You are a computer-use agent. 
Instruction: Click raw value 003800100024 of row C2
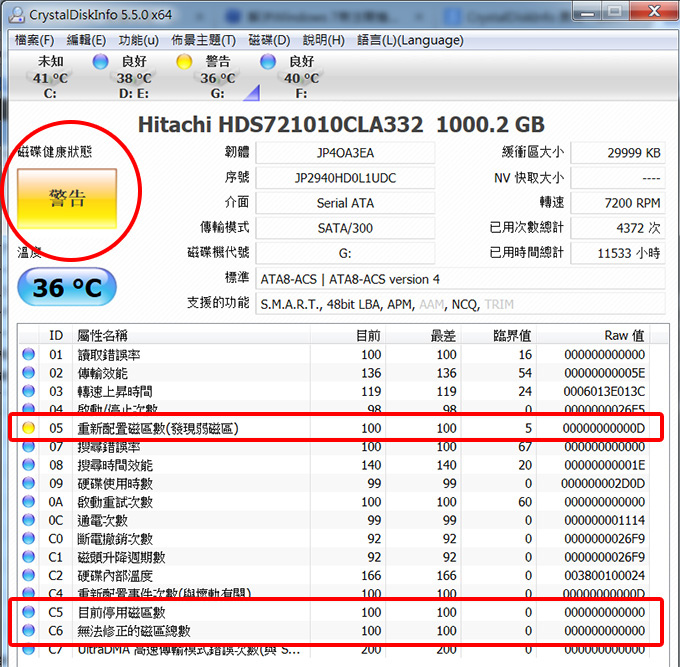pyautogui.click(x=604, y=575)
